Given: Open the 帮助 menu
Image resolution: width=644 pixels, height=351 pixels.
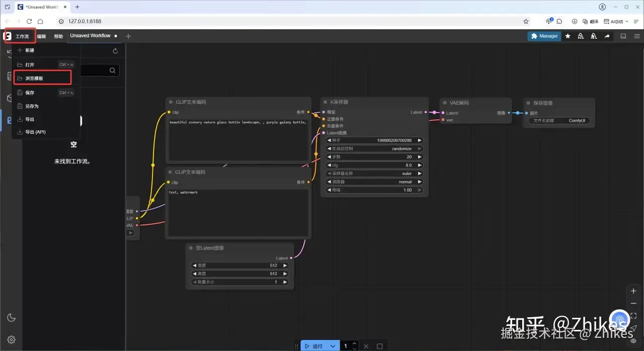Looking at the screenshot, I should pyautogui.click(x=58, y=36).
